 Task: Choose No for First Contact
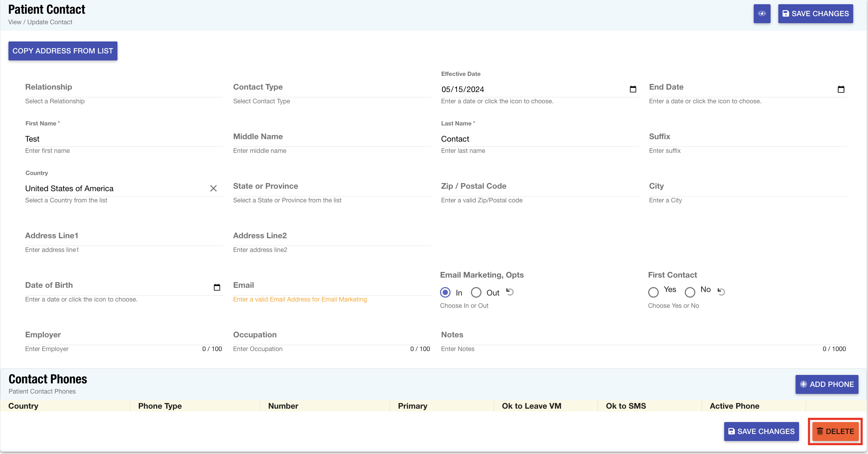tap(690, 292)
